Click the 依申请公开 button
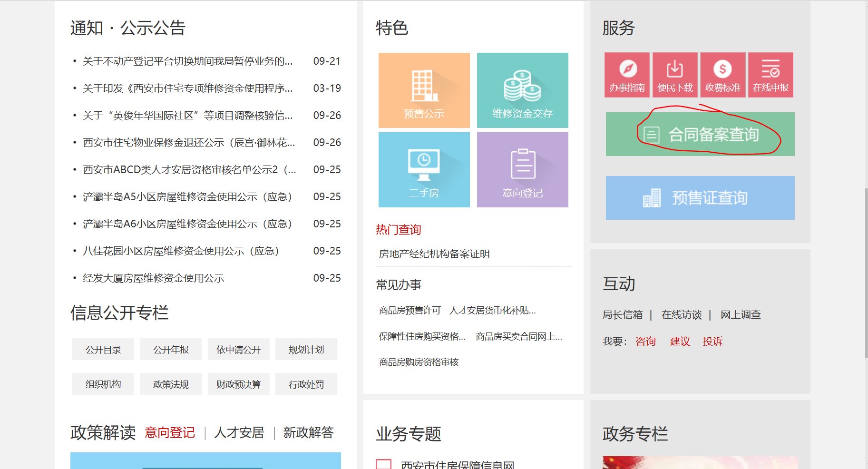 (238, 349)
